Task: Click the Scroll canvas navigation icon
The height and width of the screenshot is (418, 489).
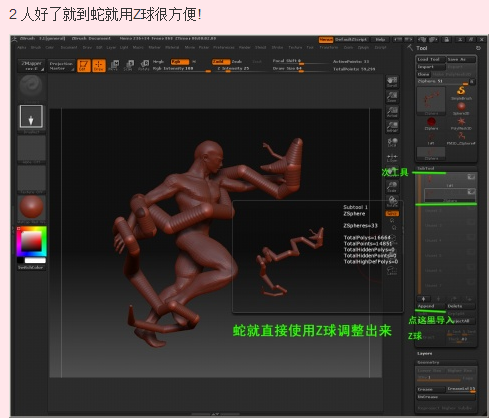Action: (392, 82)
